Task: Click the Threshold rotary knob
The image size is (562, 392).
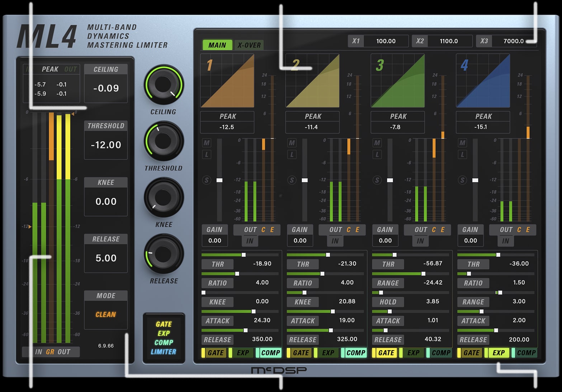Action: pyautogui.click(x=164, y=141)
